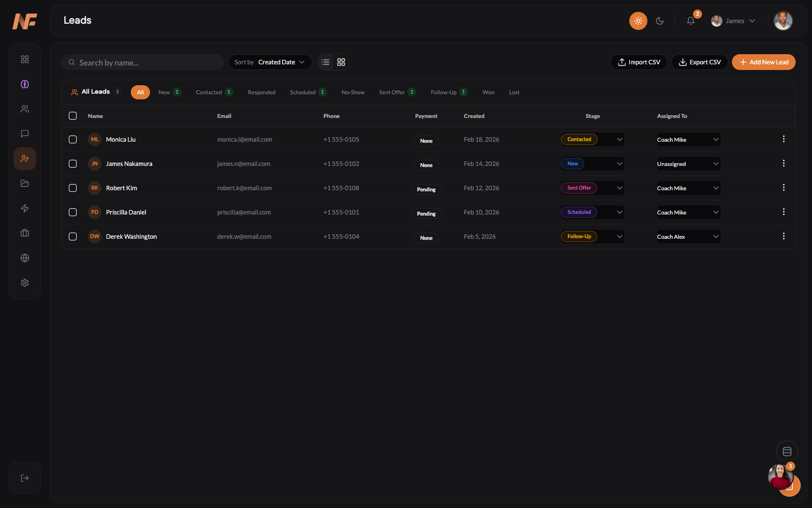
Task: Open the Stage dropdown for Monica Liu
Action: (592, 139)
